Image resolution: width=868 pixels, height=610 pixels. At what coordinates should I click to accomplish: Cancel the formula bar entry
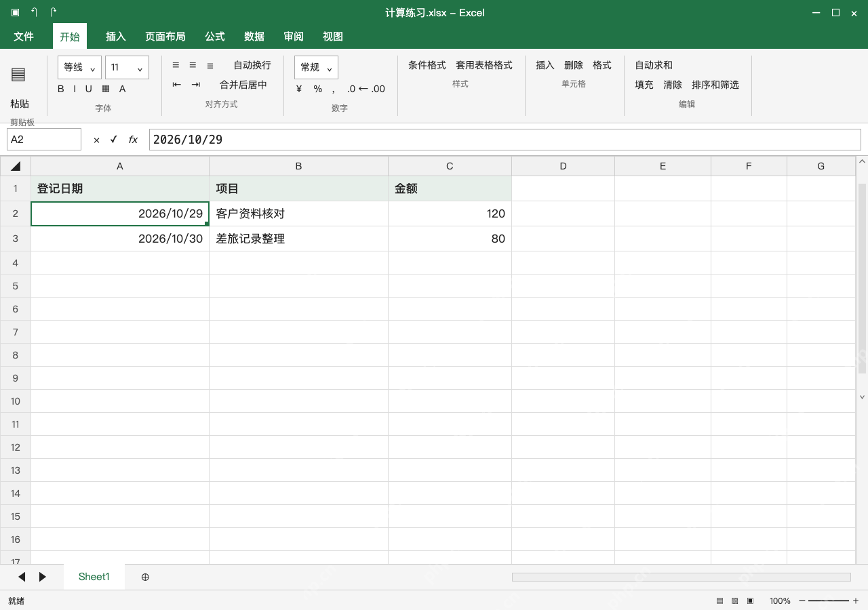(x=96, y=140)
